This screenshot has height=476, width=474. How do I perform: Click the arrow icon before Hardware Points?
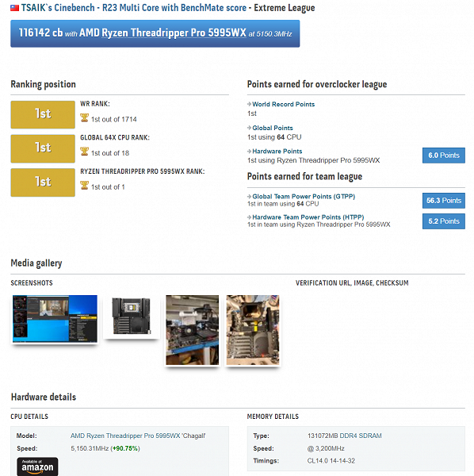[249, 152]
